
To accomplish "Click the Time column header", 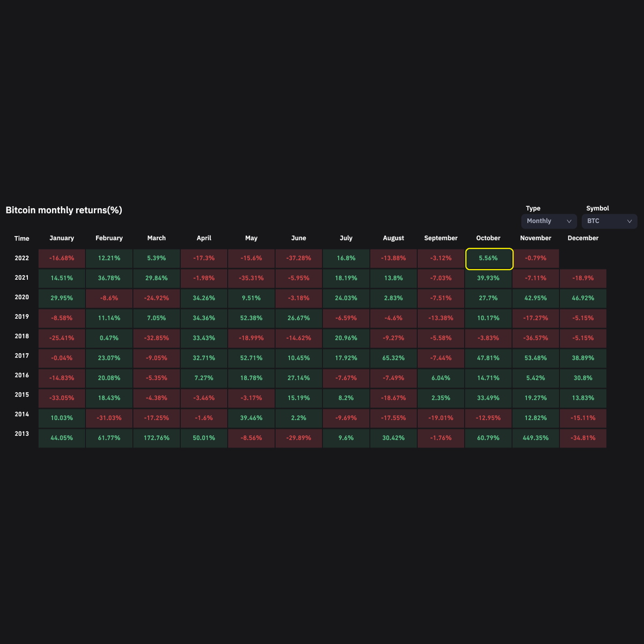I will click(22, 239).
